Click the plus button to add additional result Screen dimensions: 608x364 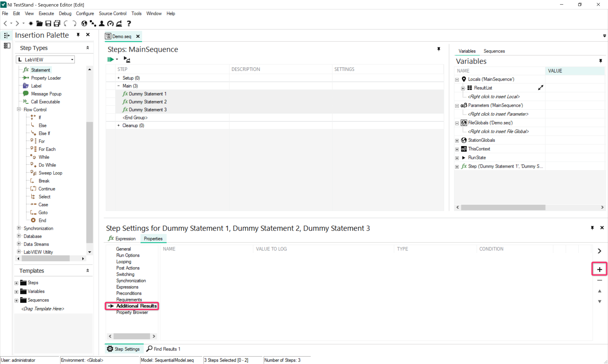pos(599,269)
